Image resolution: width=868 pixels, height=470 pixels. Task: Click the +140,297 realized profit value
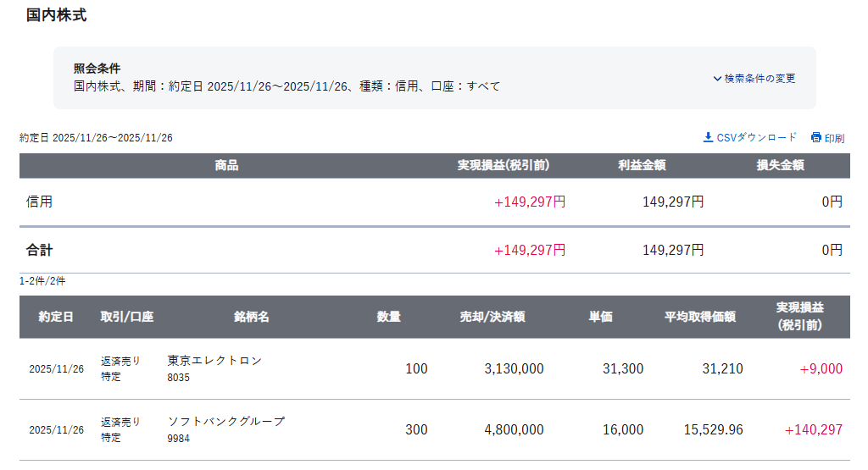click(814, 430)
